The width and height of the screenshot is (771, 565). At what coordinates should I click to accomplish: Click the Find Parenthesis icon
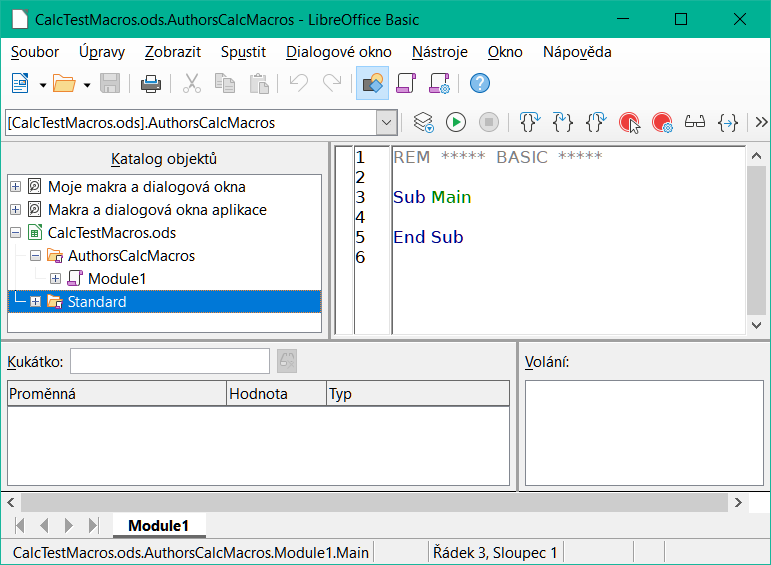tap(728, 122)
